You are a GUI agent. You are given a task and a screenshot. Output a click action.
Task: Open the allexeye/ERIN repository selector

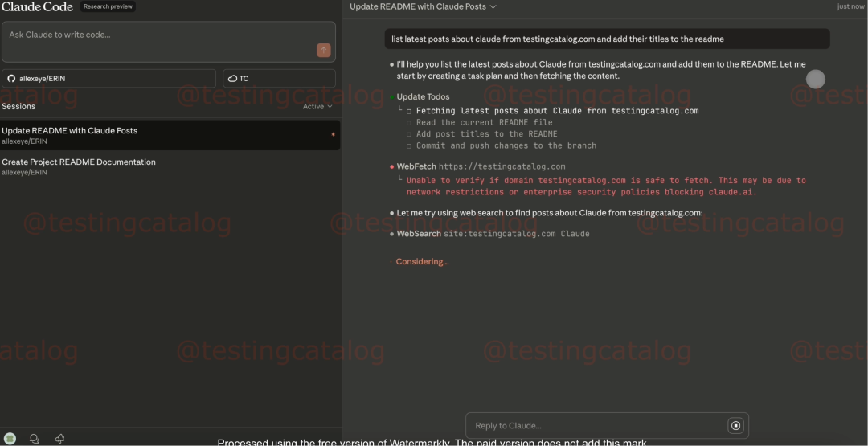coord(108,78)
